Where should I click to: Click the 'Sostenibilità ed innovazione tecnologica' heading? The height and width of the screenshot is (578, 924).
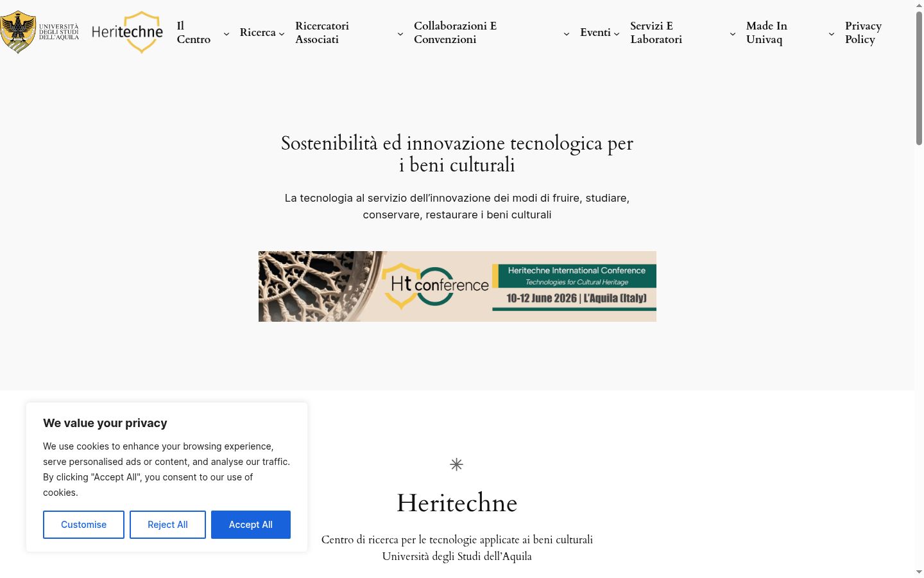(x=458, y=154)
